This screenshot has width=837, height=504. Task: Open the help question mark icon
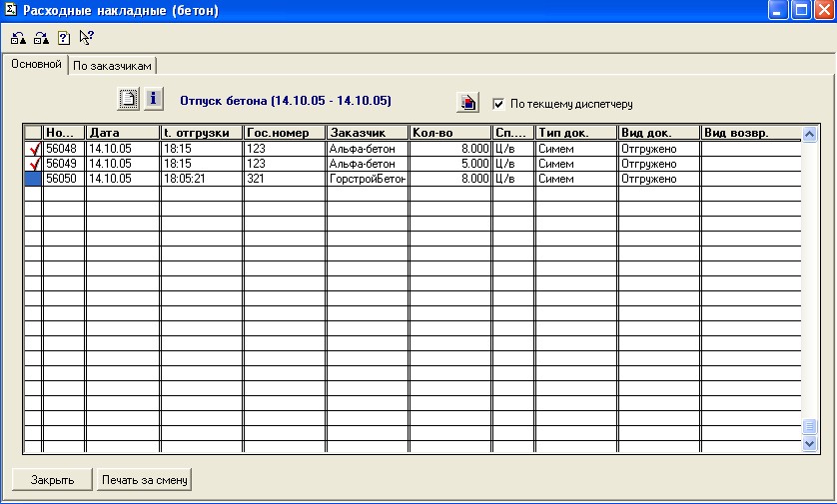pos(64,38)
